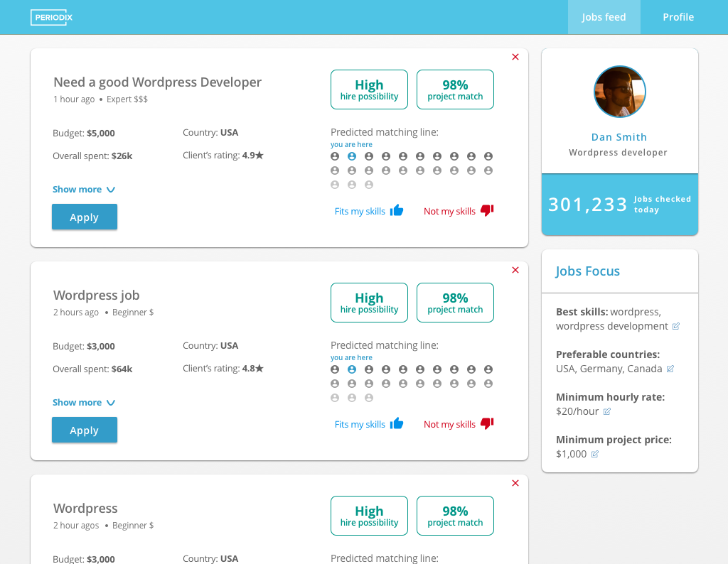The width and height of the screenshot is (728, 564).
Task: Edit Minimum hourly rate pencil icon
Action: (606, 411)
